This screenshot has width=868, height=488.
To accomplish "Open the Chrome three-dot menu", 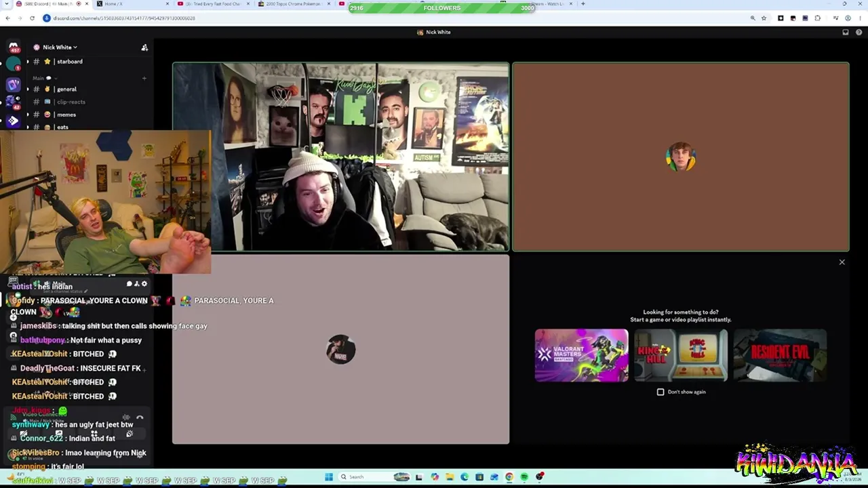I will [860, 18].
